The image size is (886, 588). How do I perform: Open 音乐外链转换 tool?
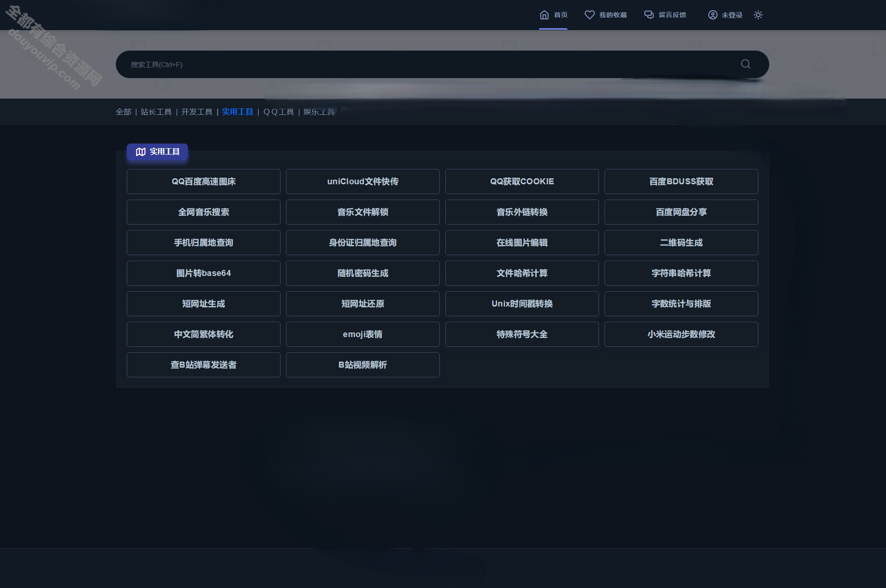tap(522, 212)
